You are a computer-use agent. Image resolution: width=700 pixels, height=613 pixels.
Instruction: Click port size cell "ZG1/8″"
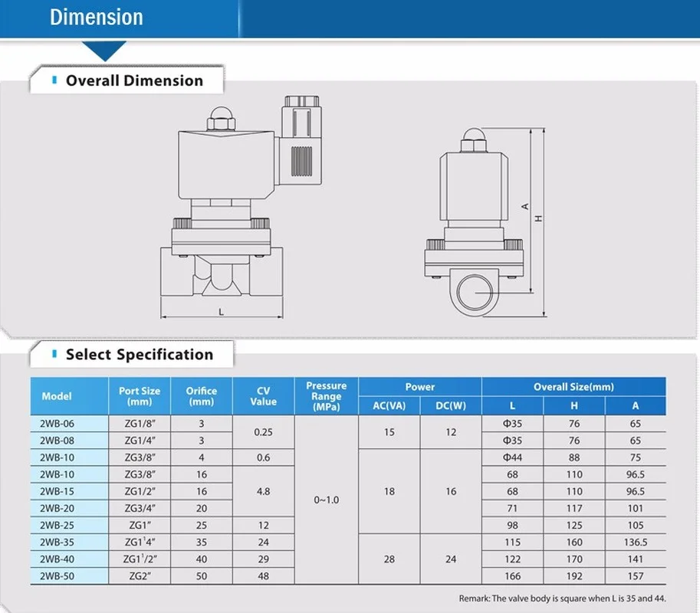coord(140,424)
